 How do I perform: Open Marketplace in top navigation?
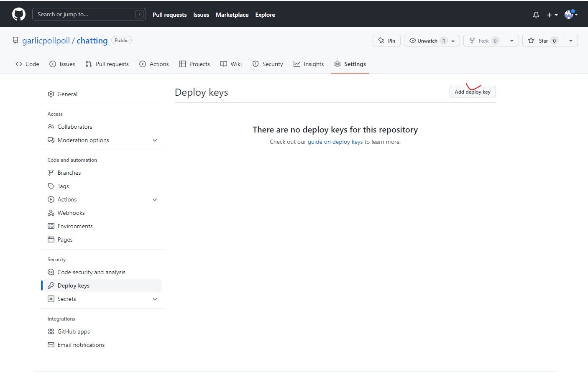(x=232, y=15)
